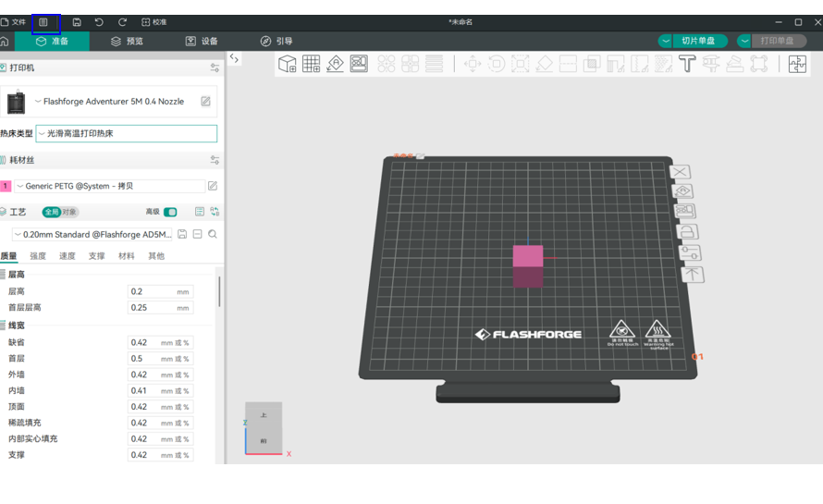The width and height of the screenshot is (823, 504).
Task: Toggle the 高级 advanced mode switch
Action: [170, 212]
